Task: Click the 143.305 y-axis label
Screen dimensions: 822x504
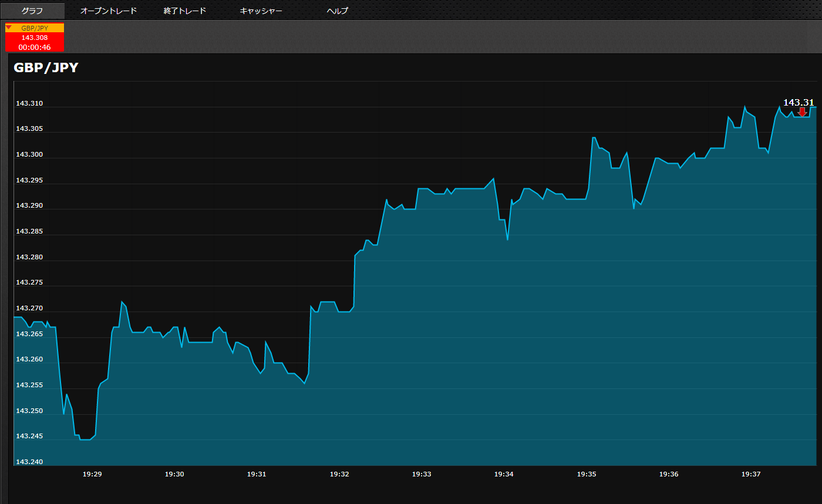Action: (29, 128)
